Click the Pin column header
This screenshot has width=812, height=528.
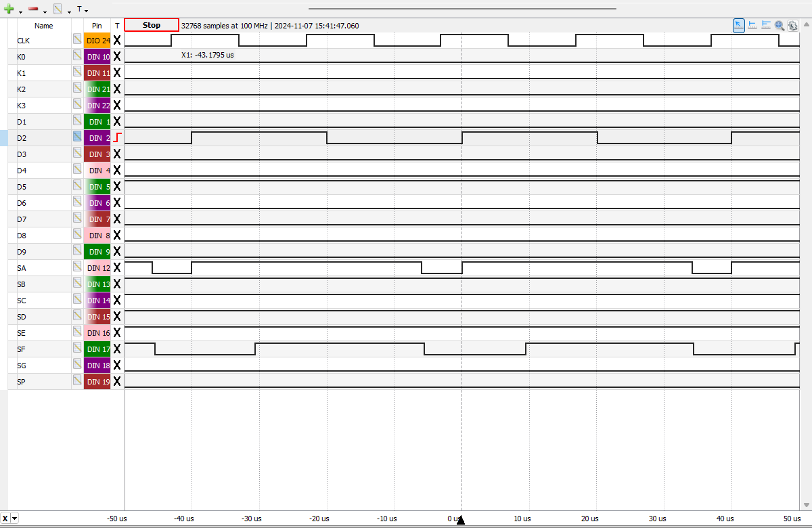pyautogui.click(x=97, y=26)
